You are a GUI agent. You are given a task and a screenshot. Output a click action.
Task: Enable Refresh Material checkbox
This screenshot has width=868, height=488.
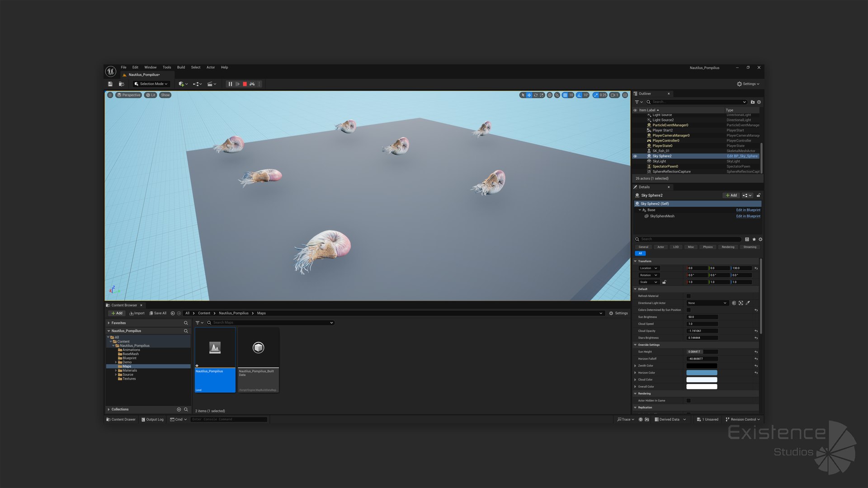[x=689, y=296]
